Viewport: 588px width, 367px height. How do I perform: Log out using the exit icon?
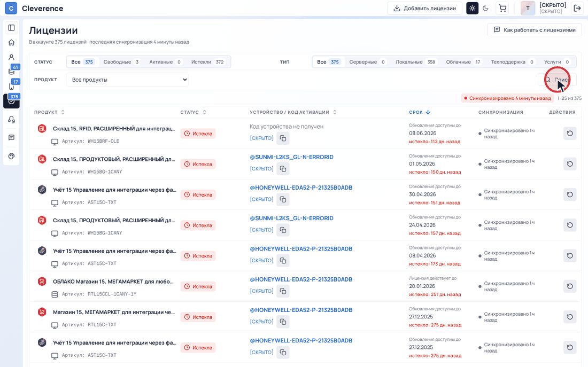pyautogui.click(x=577, y=8)
